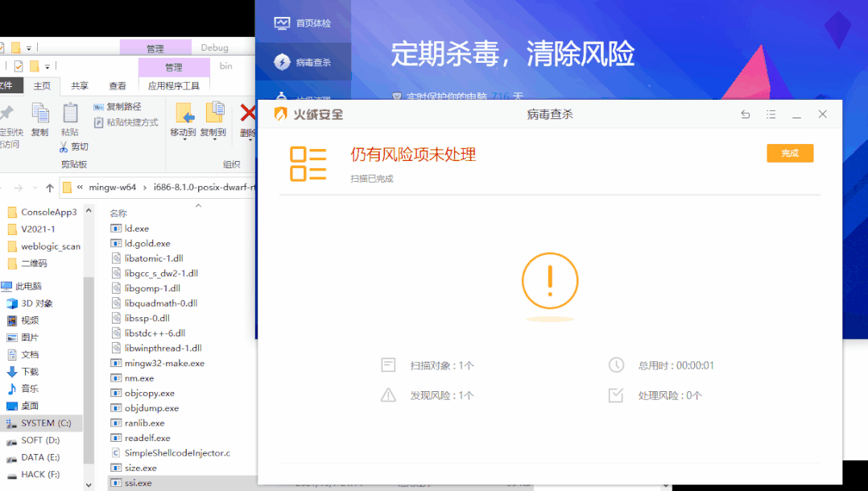Select objdump.exe in file list
868x491 pixels.
(145, 408)
